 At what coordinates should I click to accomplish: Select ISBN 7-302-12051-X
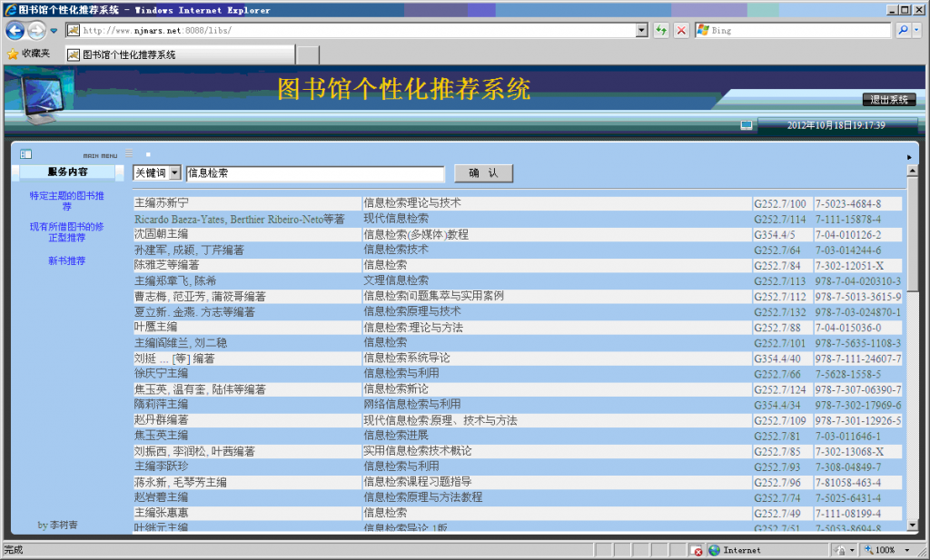(849, 266)
